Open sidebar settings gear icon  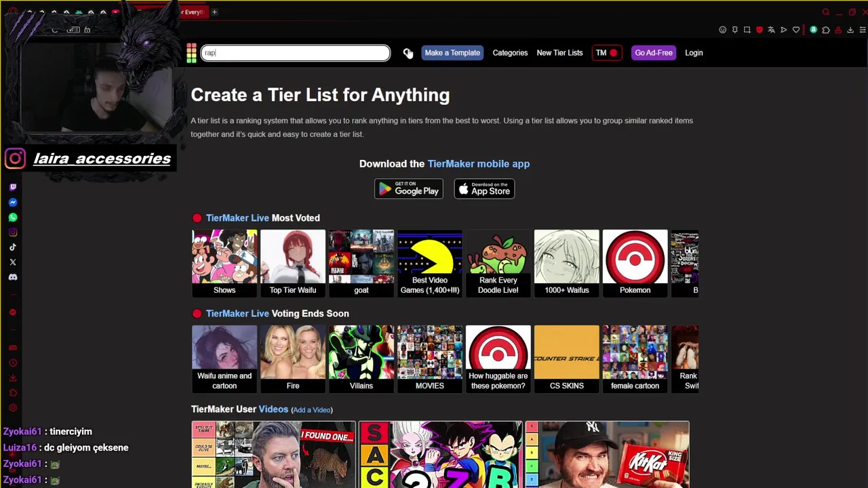[x=13, y=407]
